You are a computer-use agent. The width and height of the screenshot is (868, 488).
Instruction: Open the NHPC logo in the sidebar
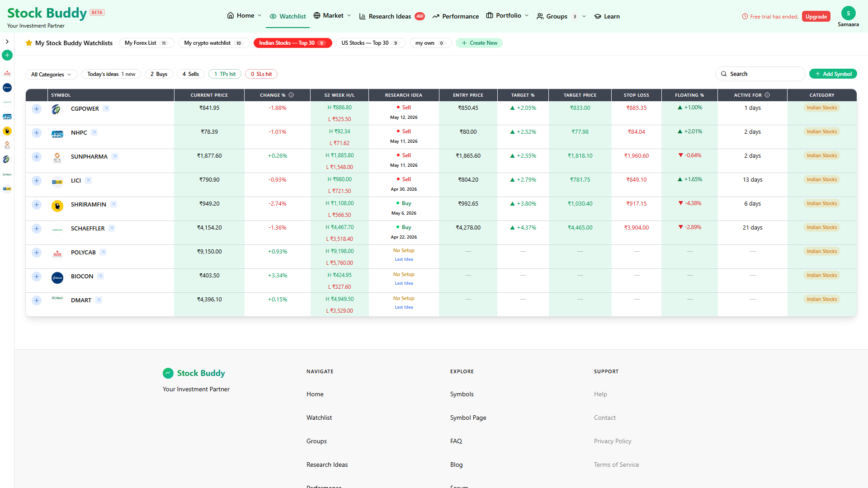coord(7,117)
